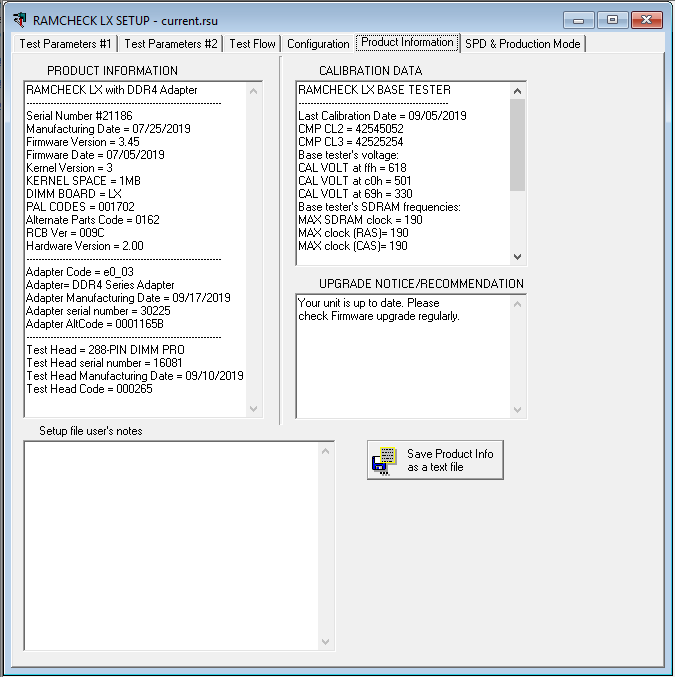Screen dimensions: 675x677
Task: Click Test Head = 288-PIN DIMM PRO line
Action: (105, 350)
